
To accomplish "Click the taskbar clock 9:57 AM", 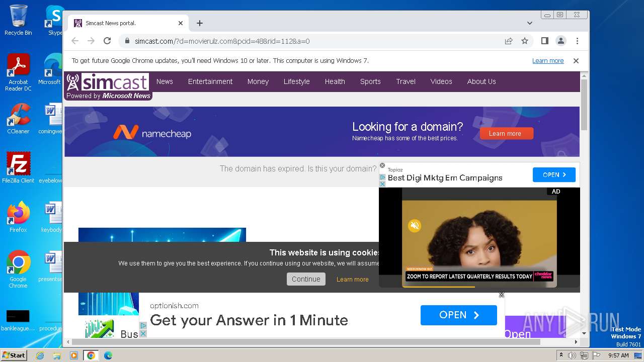I will pyautogui.click(x=618, y=355).
